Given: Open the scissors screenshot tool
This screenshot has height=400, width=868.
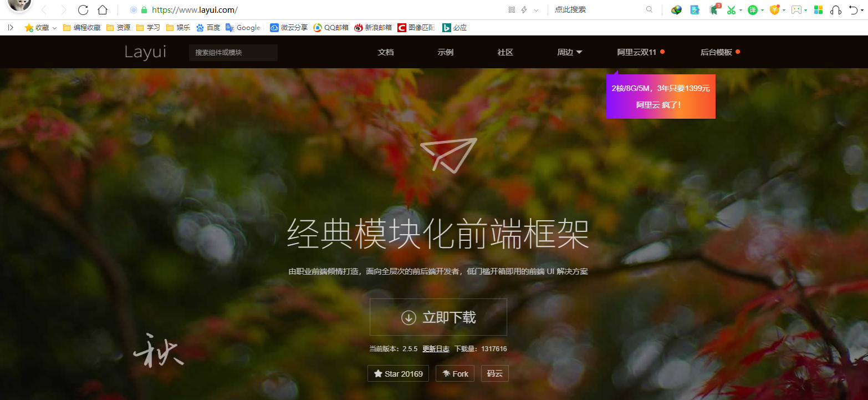Looking at the screenshot, I should [x=731, y=10].
